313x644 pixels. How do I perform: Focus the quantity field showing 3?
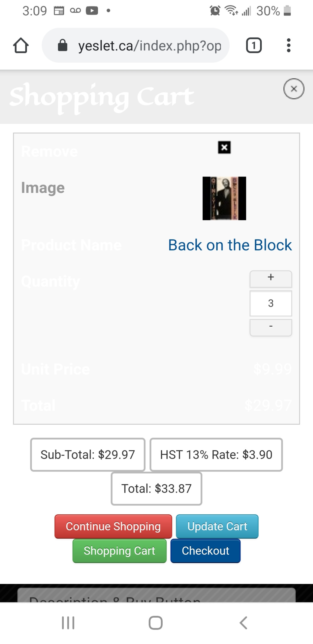coord(271,303)
